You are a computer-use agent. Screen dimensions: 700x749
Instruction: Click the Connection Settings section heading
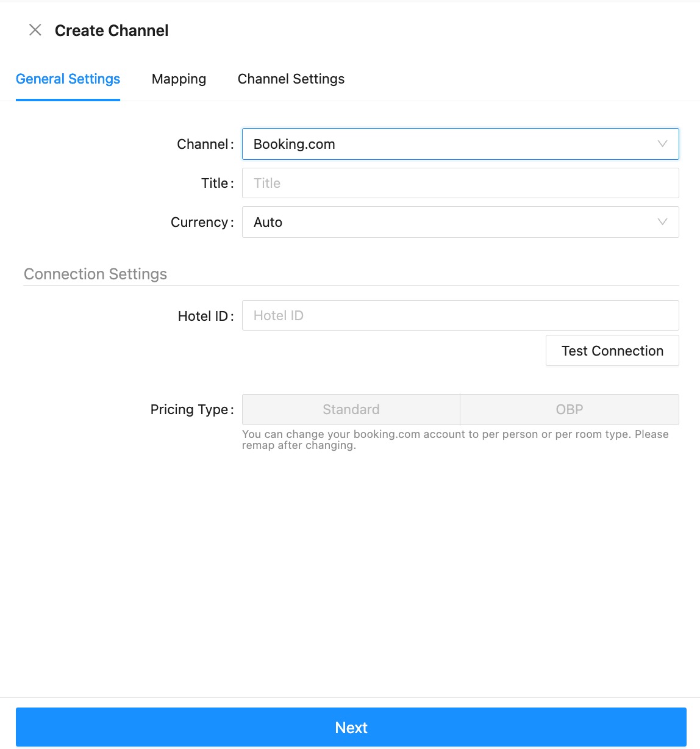[95, 274]
